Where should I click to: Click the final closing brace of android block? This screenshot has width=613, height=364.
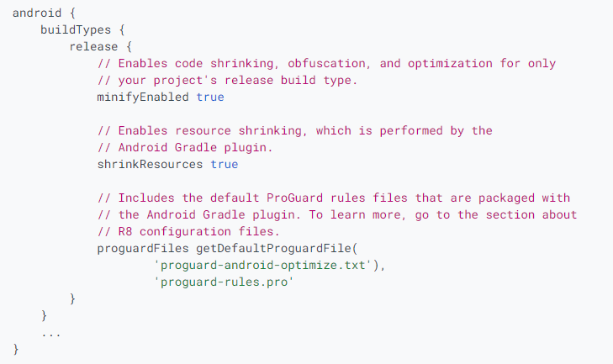16,349
